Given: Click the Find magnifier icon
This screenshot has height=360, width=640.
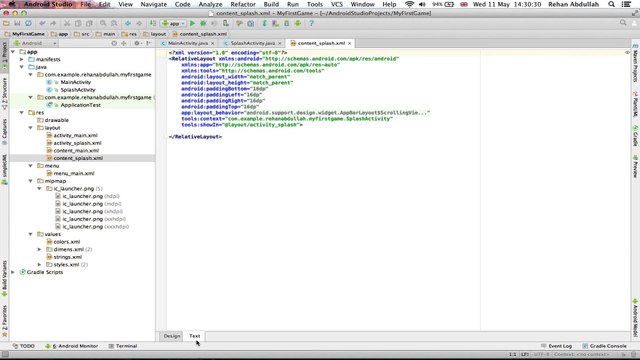Looking at the screenshot, I should point(103,24).
